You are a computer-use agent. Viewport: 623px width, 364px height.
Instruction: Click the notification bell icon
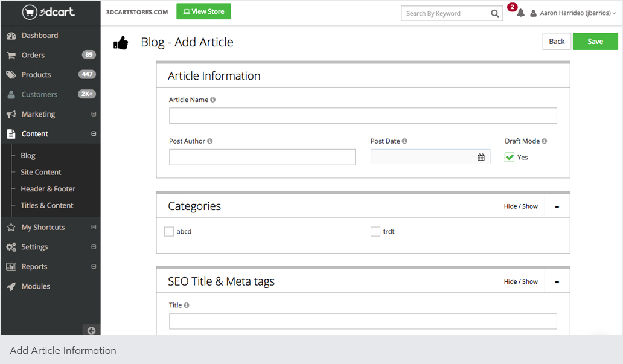point(520,13)
